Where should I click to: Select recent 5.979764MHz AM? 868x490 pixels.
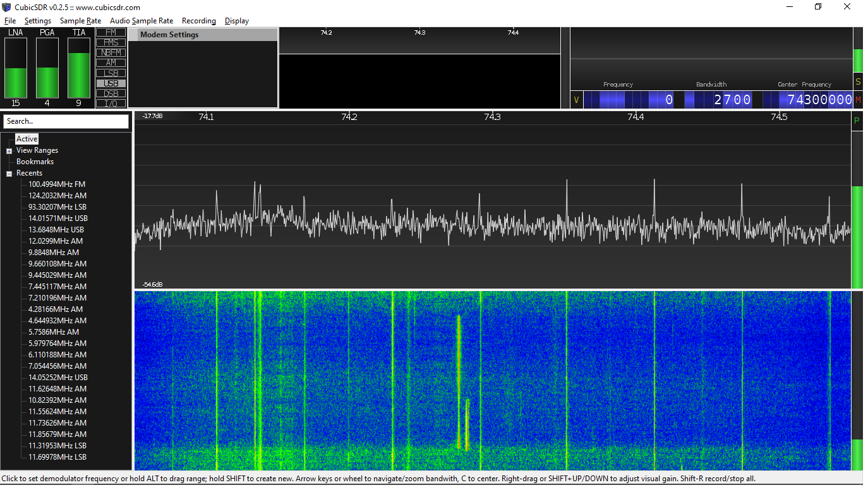pos(57,344)
